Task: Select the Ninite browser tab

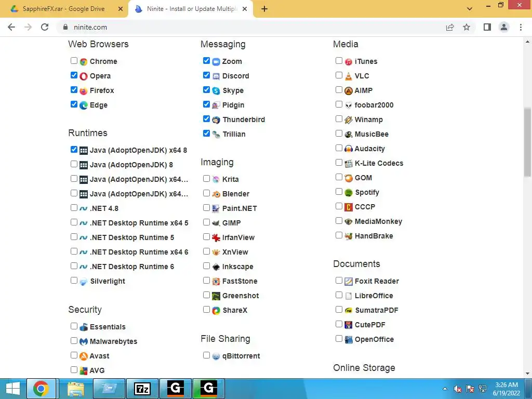Action: (x=192, y=9)
